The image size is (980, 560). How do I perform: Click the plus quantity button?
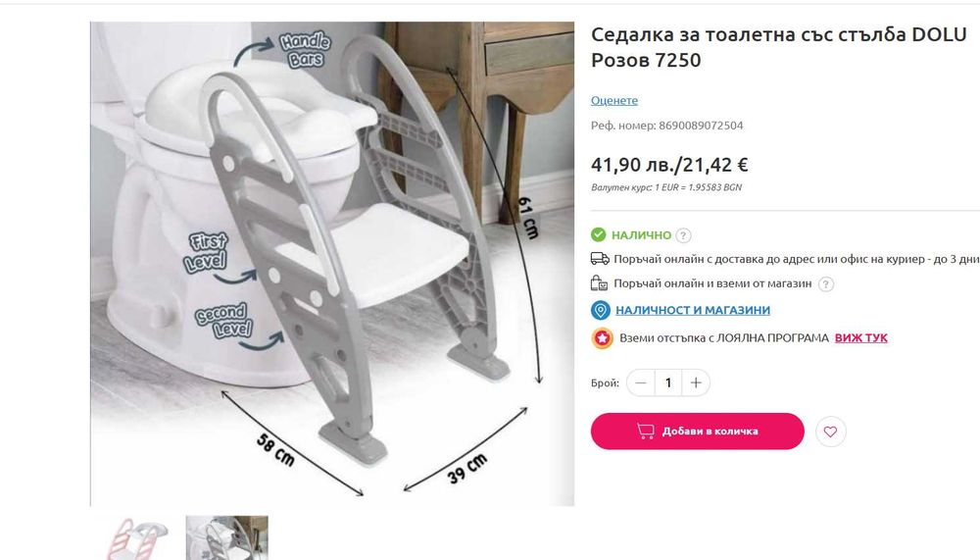[x=696, y=382]
